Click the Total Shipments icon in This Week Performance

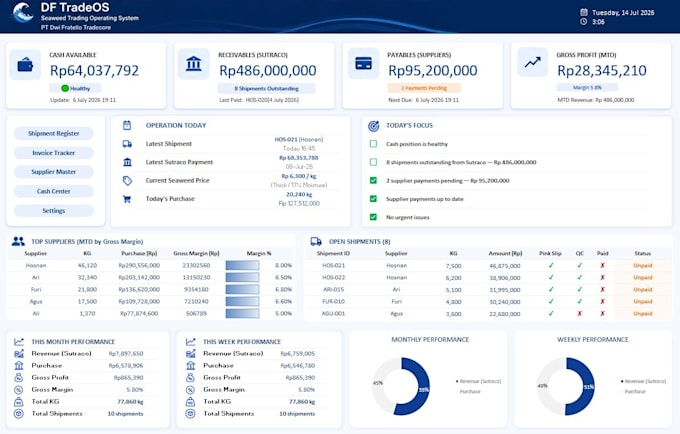[x=190, y=414]
